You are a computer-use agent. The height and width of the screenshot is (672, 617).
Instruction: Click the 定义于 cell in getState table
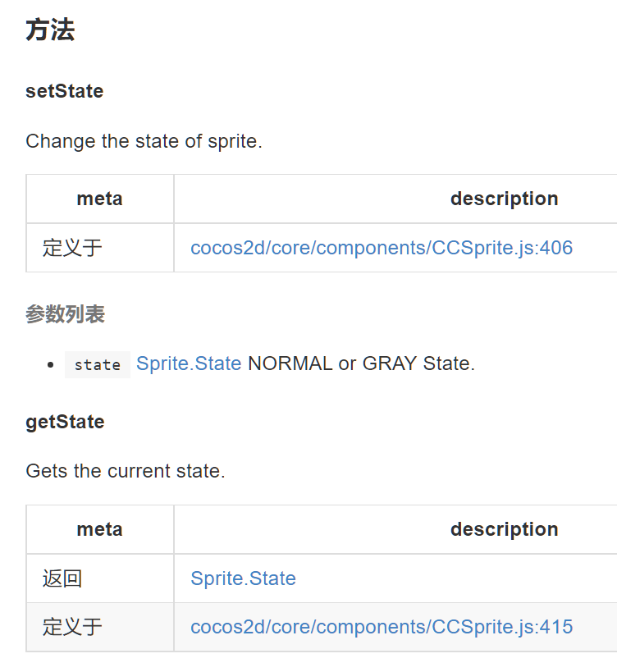point(72,628)
